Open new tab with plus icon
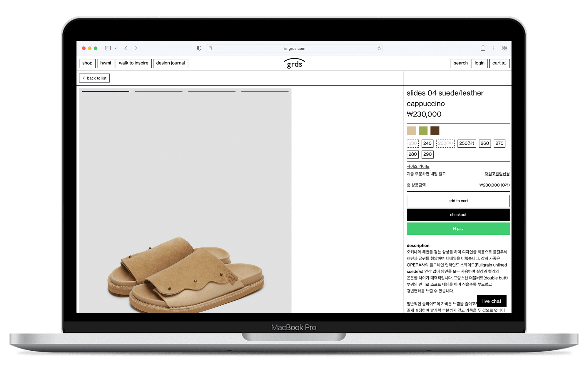The image size is (588, 368). tap(494, 48)
